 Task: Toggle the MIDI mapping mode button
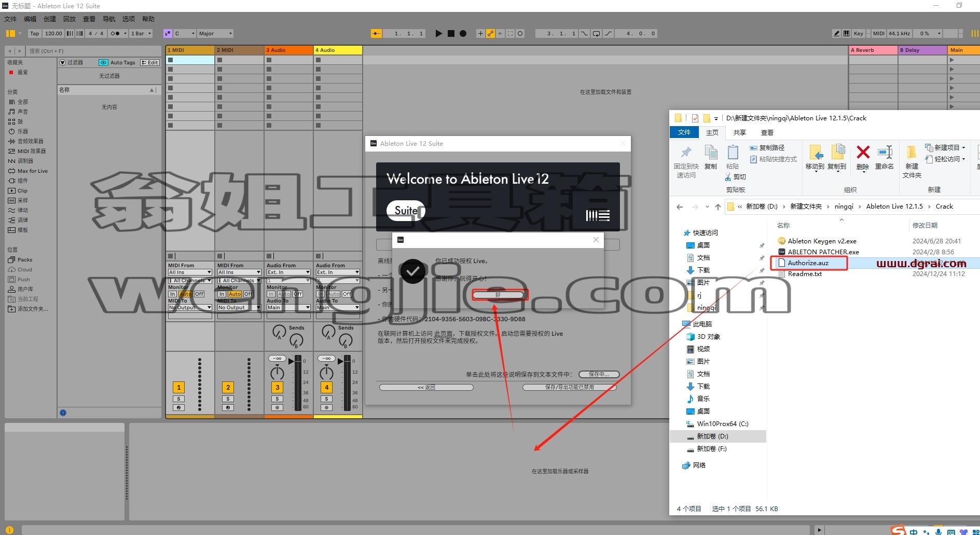(878, 33)
